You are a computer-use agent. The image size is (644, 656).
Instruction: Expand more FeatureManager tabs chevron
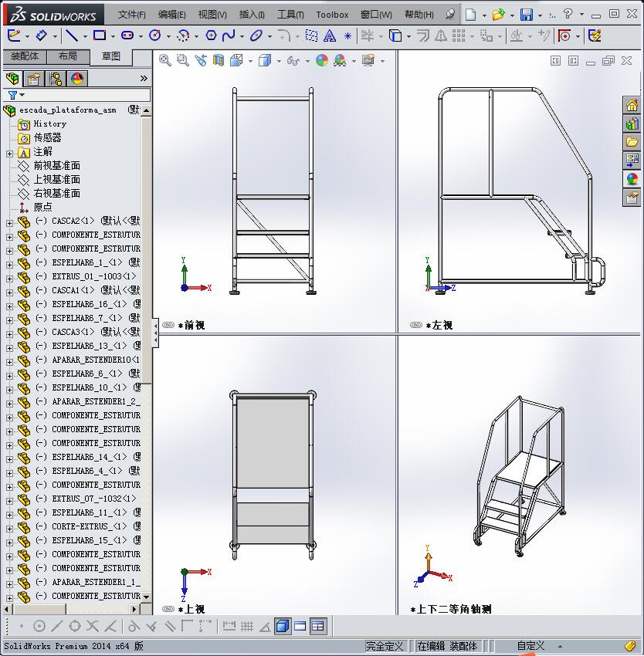[144, 78]
